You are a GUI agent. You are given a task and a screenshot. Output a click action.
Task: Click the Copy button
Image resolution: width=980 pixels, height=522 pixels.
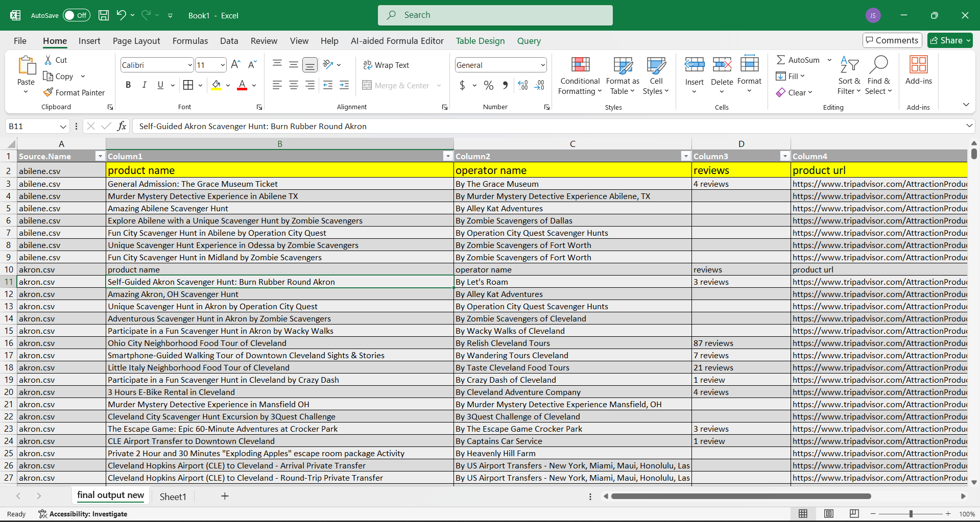(58, 76)
